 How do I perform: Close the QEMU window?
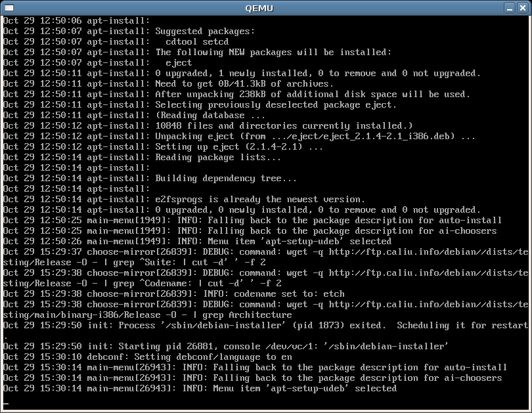tap(523, 8)
